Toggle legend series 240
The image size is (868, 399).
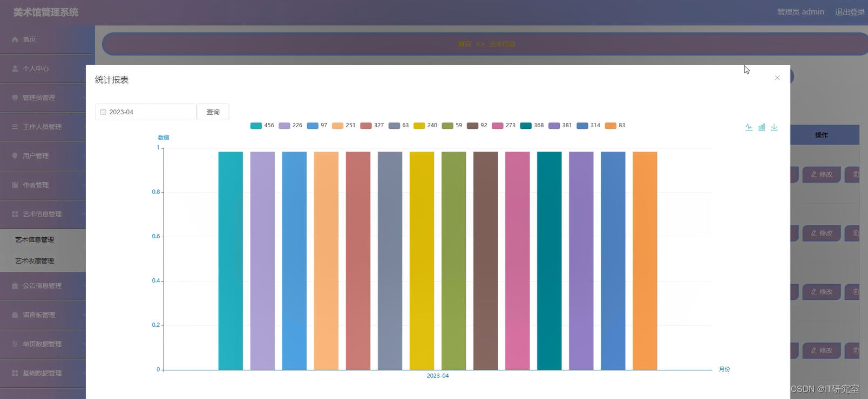[425, 126]
